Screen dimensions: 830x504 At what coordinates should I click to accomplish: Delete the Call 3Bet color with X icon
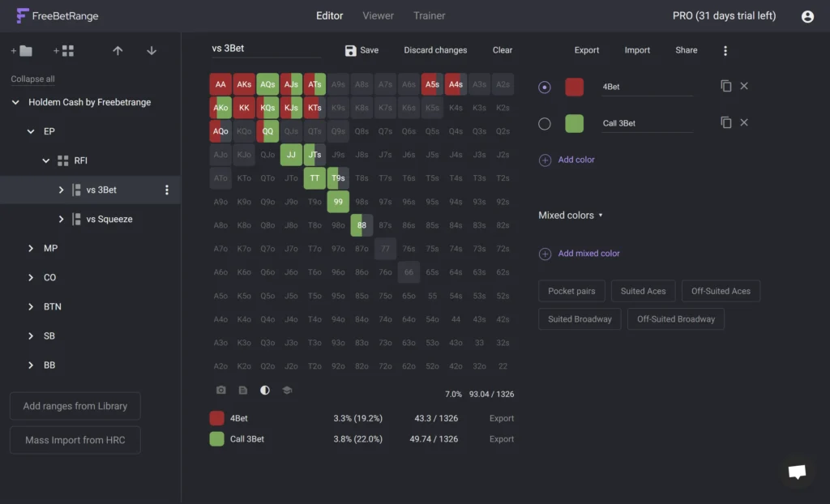[x=744, y=122]
